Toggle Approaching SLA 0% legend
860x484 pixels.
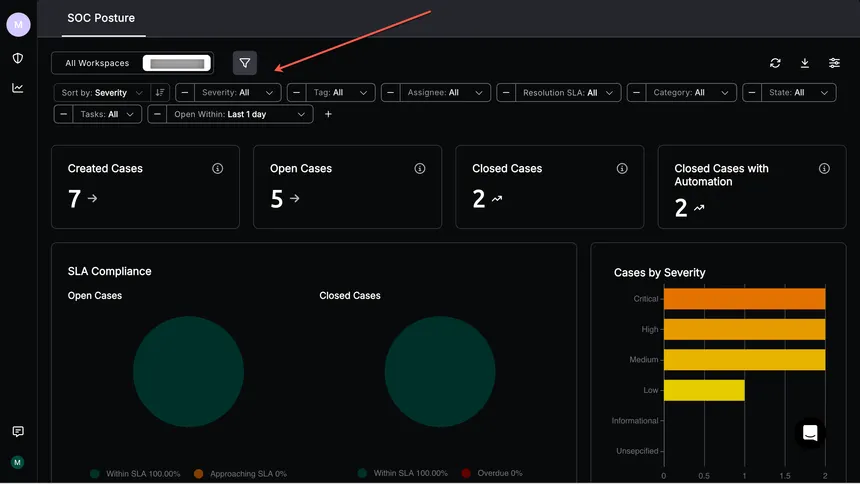click(x=240, y=474)
